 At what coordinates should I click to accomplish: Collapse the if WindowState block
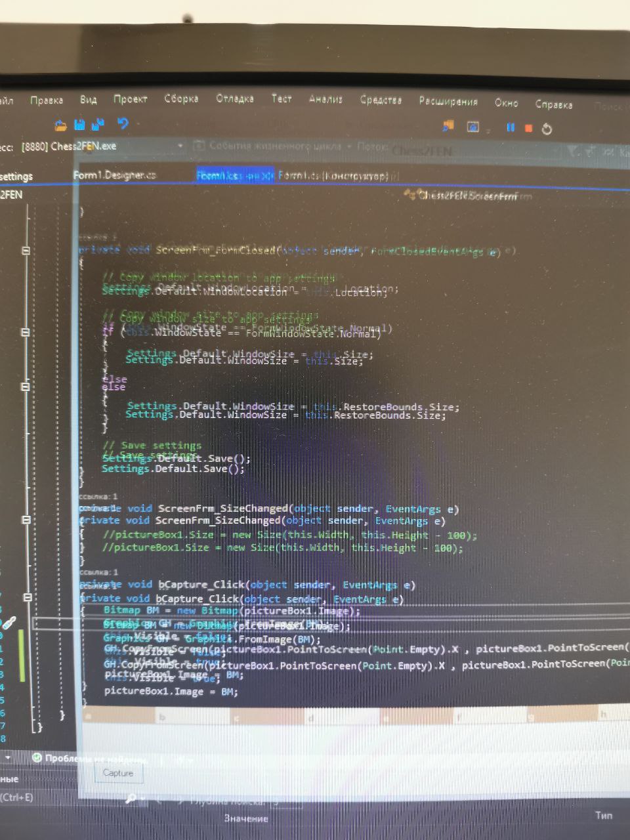[x=25, y=332]
